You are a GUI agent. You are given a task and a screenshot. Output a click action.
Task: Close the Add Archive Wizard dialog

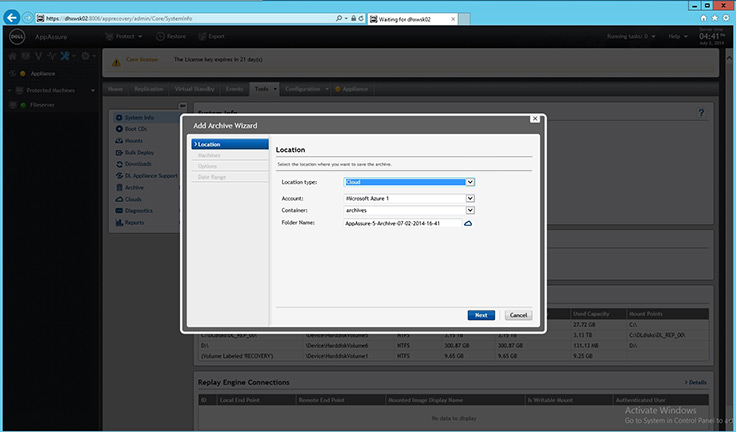point(535,118)
